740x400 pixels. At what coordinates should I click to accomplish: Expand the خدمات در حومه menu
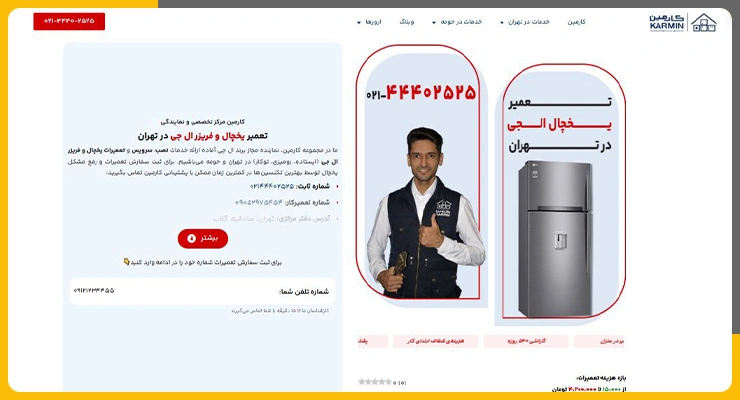(x=457, y=22)
